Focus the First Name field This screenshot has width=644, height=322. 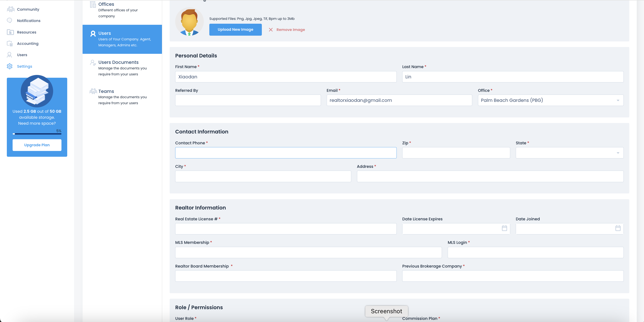pos(286,77)
